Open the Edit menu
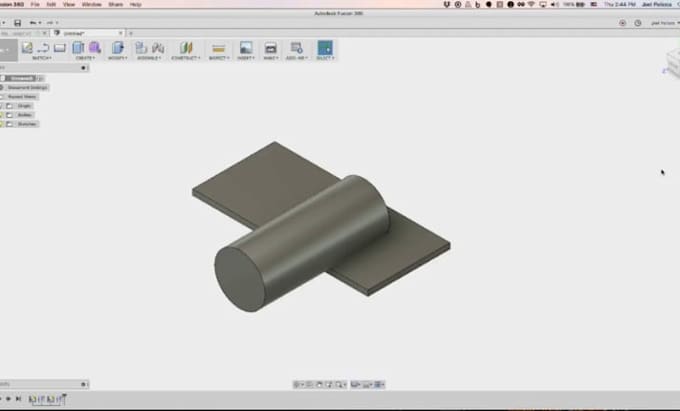 [x=51, y=4]
